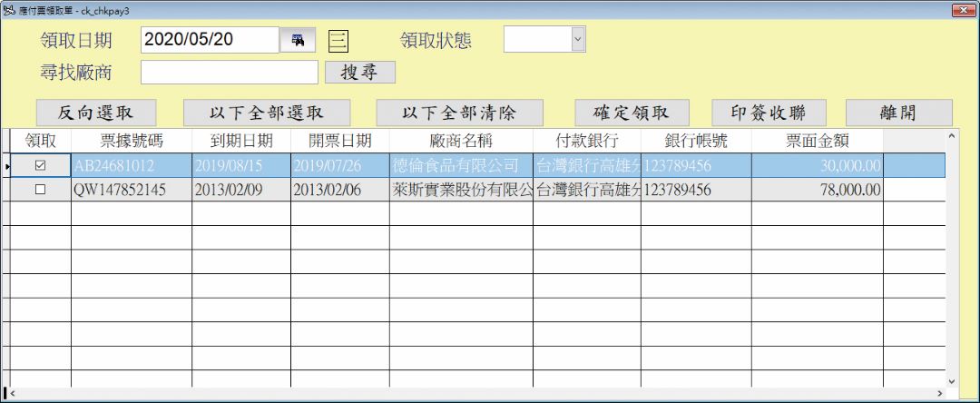Select issue date 2019/07/26
The width and height of the screenshot is (980, 403).
point(340,165)
